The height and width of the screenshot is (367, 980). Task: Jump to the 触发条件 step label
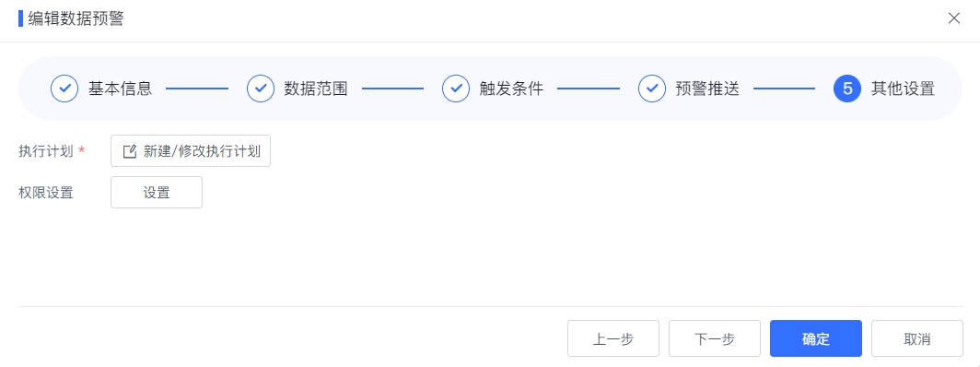pyautogui.click(x=511, y=89)
